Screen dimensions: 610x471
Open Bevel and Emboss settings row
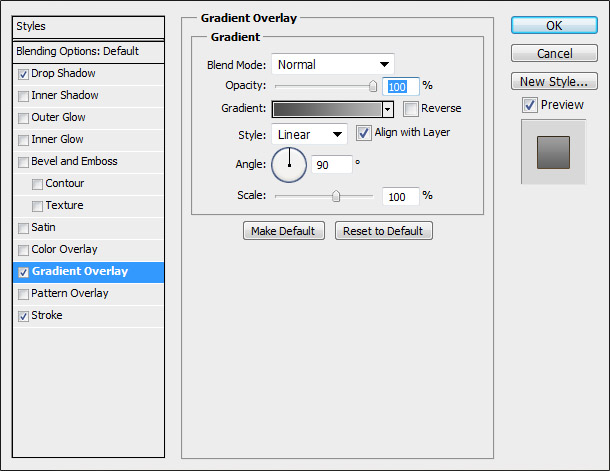[88, 162]
